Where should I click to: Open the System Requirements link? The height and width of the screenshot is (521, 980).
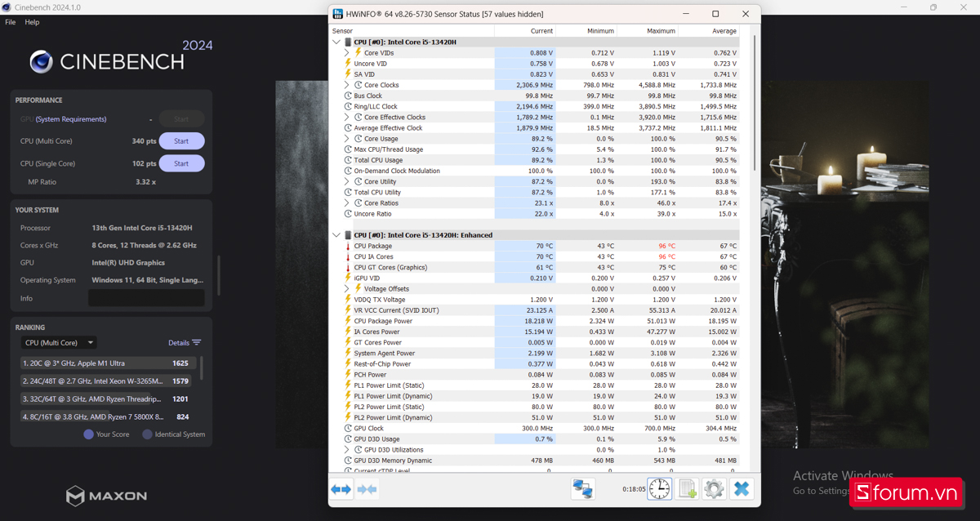(x=71, y=119)
